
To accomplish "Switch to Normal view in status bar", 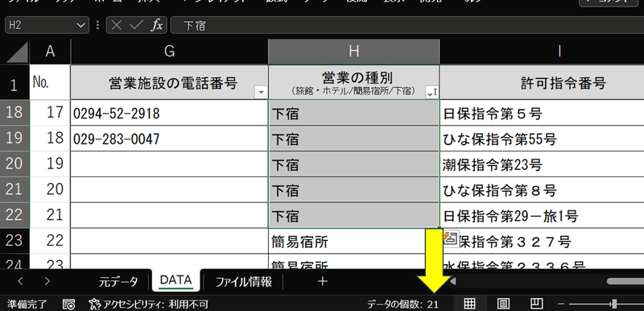I will [x=469, y=304].
